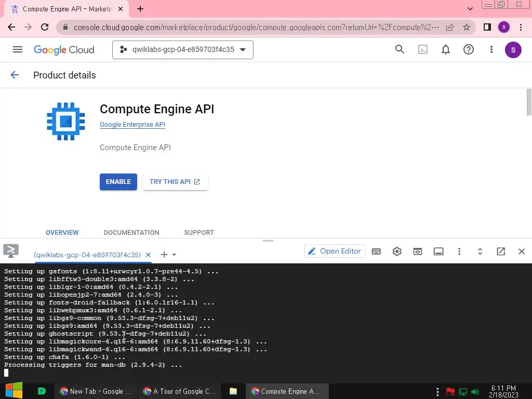Open the Google Enterprise API link
The width and height of the screenshot is (532, 399).
click(x=132, y=125)
